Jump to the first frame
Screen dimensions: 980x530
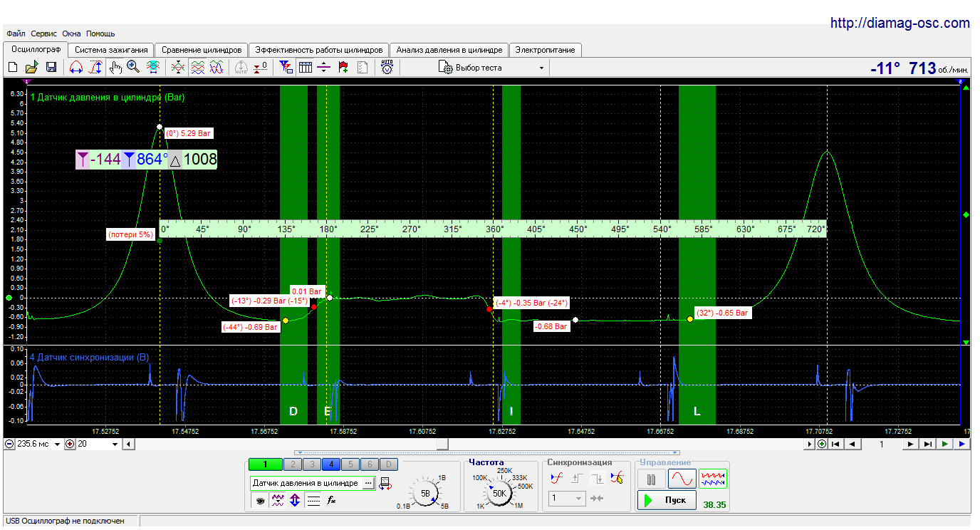pos(836,445)
